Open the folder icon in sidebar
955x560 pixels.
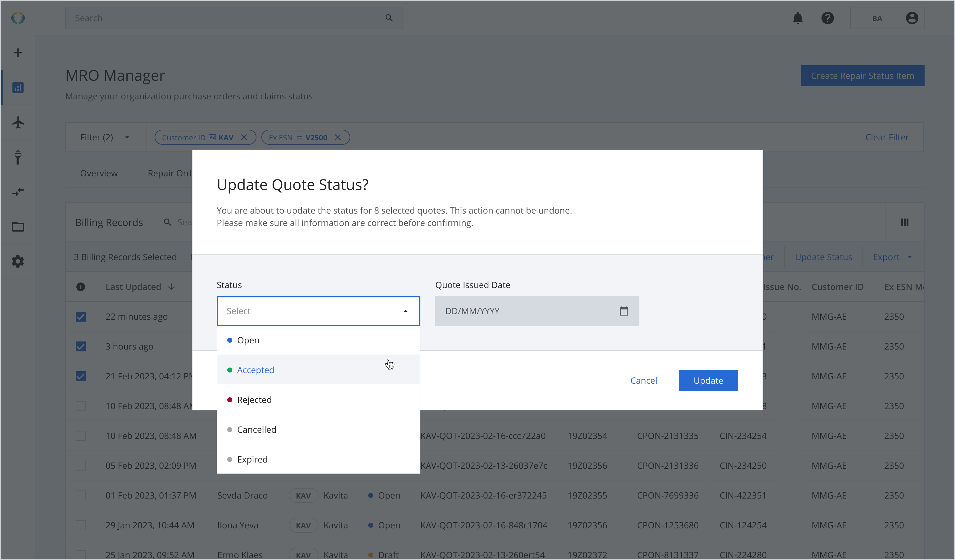18,227
